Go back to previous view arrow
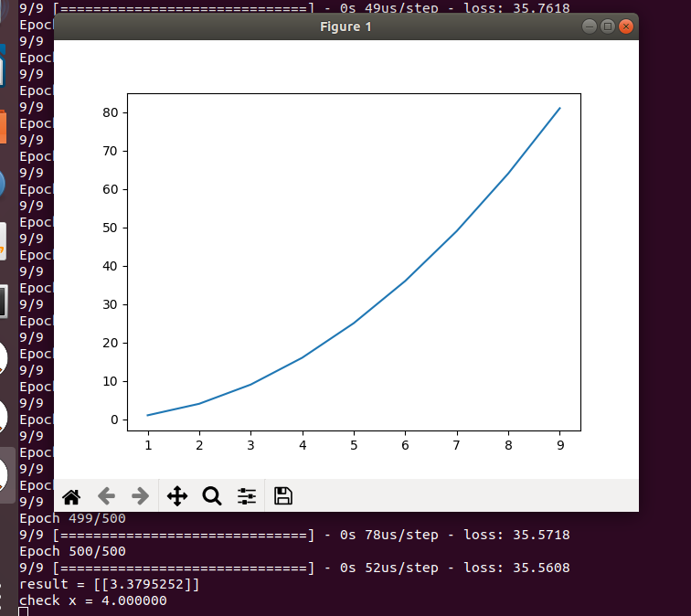 tap(106, 496)
